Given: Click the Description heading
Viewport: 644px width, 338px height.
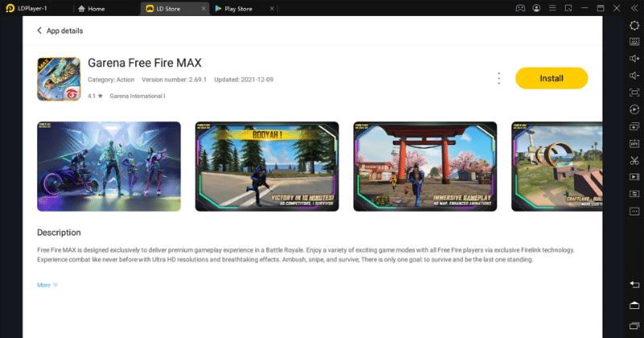Looking at the screenshot, I should (x=59, y=233).
